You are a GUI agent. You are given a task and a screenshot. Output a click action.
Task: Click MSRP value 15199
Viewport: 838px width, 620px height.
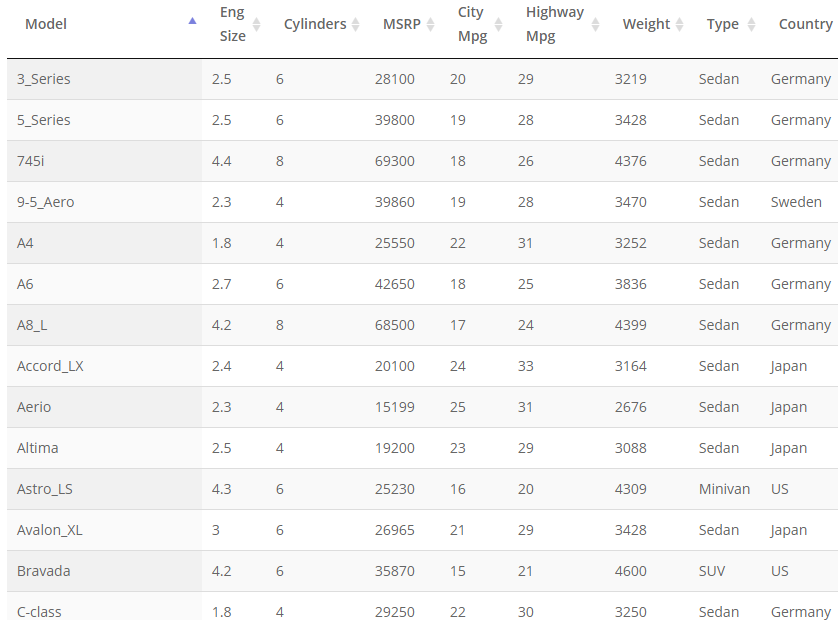tap(394, 407)
